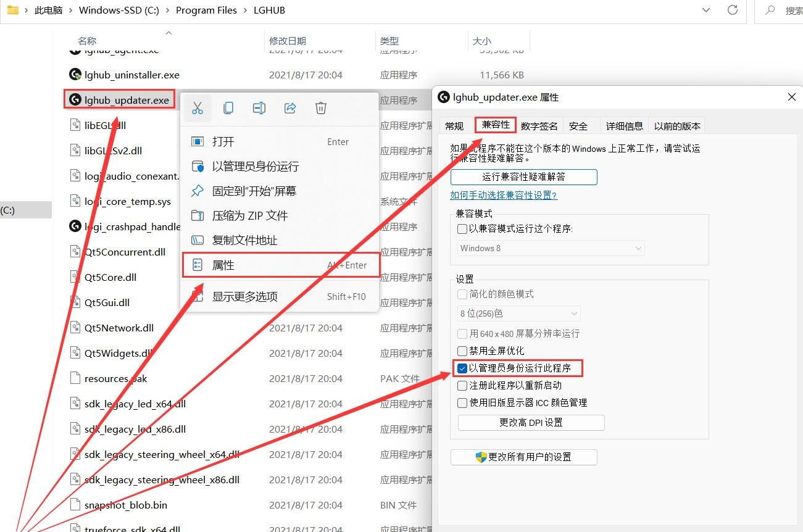
Task: Click the snapshot_blob.bin file icon
Action: point(75,505)
